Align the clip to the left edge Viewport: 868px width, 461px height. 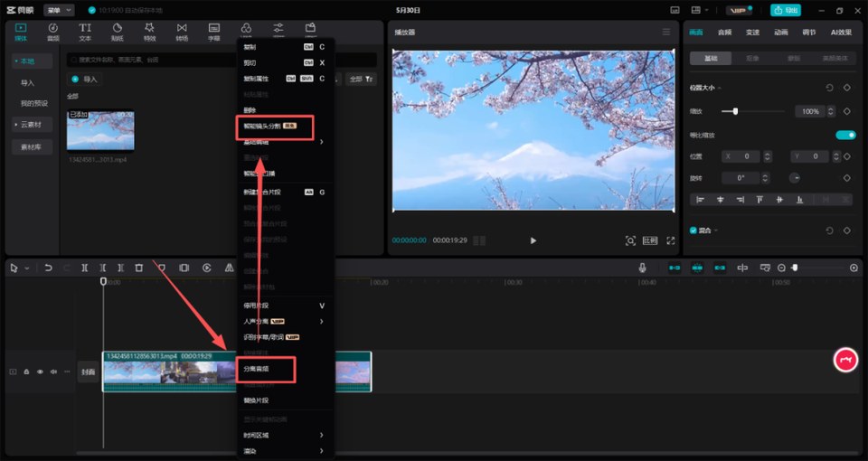tap(700, 200)
